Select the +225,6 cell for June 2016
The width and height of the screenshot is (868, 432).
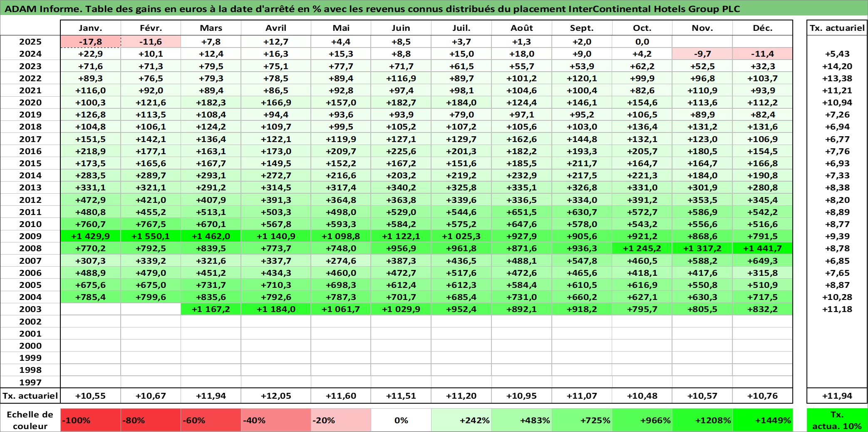(401, 151)
